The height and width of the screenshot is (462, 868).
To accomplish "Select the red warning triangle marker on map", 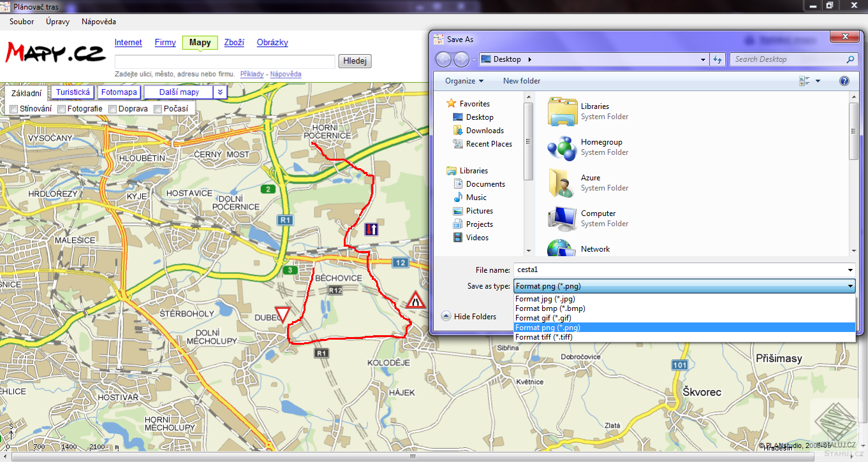I will 415,300.
